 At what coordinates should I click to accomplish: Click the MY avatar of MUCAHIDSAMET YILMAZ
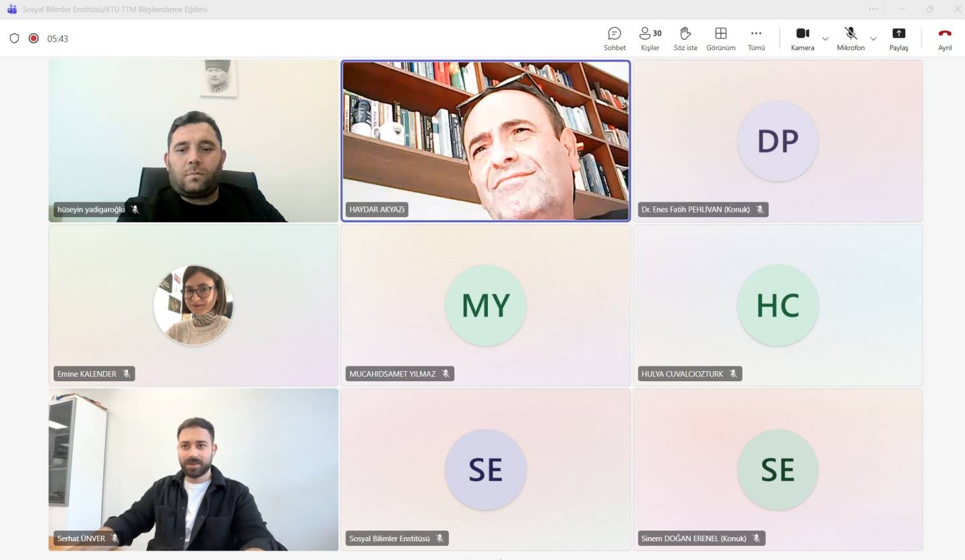485,305
